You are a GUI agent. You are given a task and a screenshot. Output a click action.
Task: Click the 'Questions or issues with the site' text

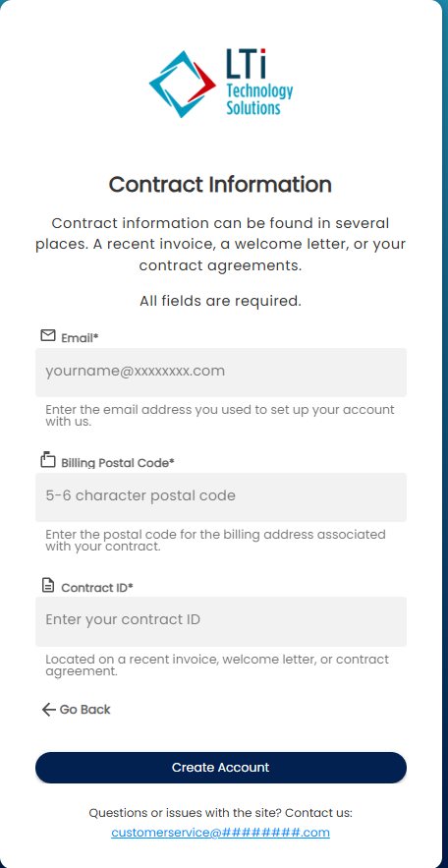pyautogui.click(x=220, y=813)
